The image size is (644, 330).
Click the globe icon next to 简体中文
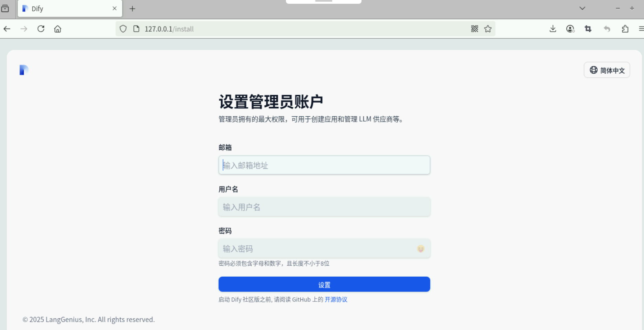tap(593, 70)
